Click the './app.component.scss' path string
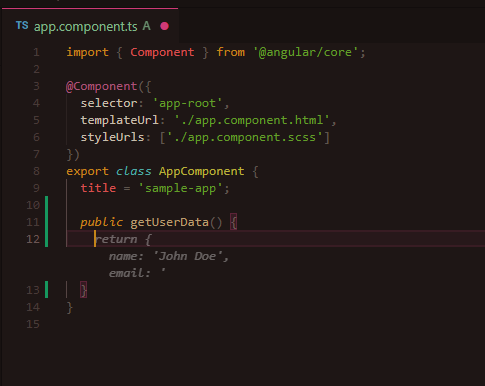The height and width of the screenshot is (386, 485). point(245,137)
